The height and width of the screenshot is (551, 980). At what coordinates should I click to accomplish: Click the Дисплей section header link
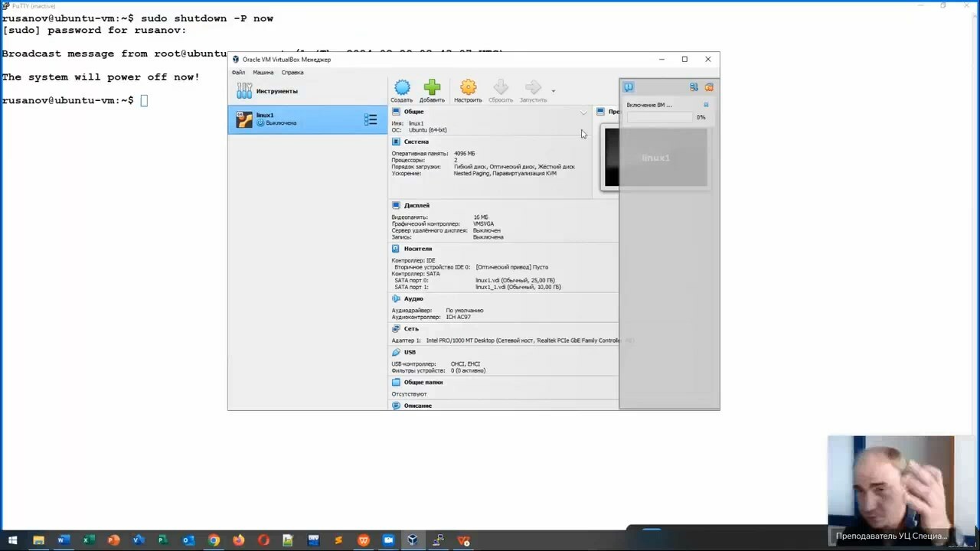point(416,205)
